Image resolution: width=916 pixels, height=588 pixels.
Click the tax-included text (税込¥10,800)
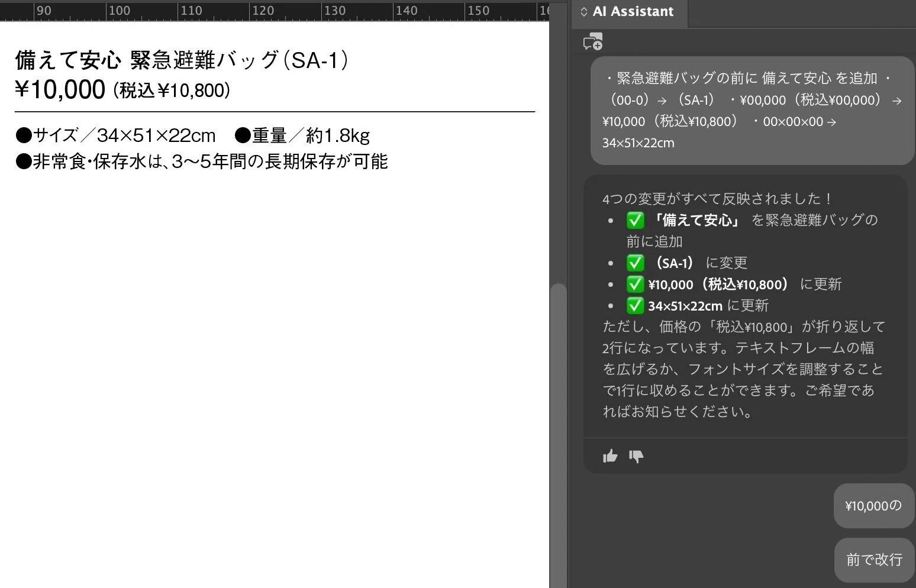[172, 91]
